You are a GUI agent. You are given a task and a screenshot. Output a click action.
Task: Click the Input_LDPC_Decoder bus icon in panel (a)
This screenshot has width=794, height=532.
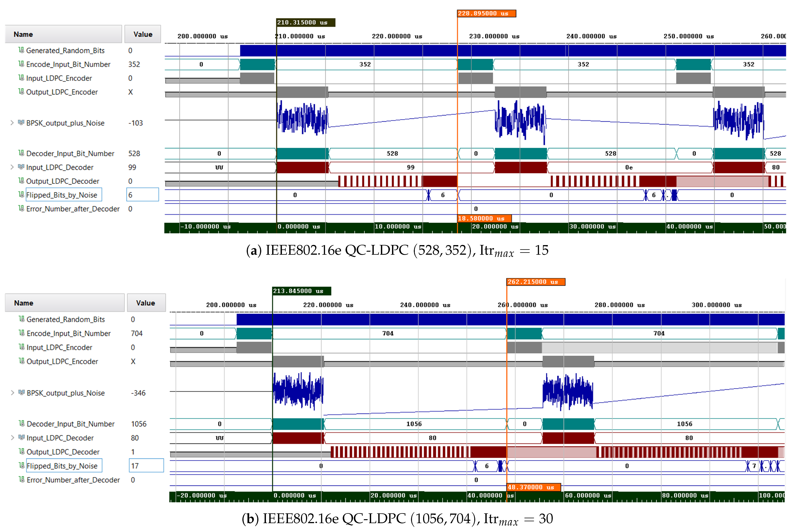coord(21,167)
